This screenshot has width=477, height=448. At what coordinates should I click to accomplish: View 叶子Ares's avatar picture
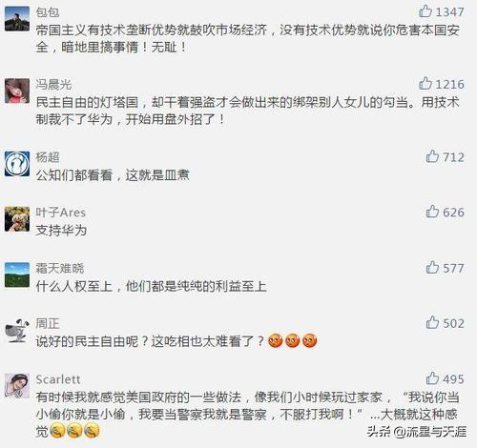[17, 219]
